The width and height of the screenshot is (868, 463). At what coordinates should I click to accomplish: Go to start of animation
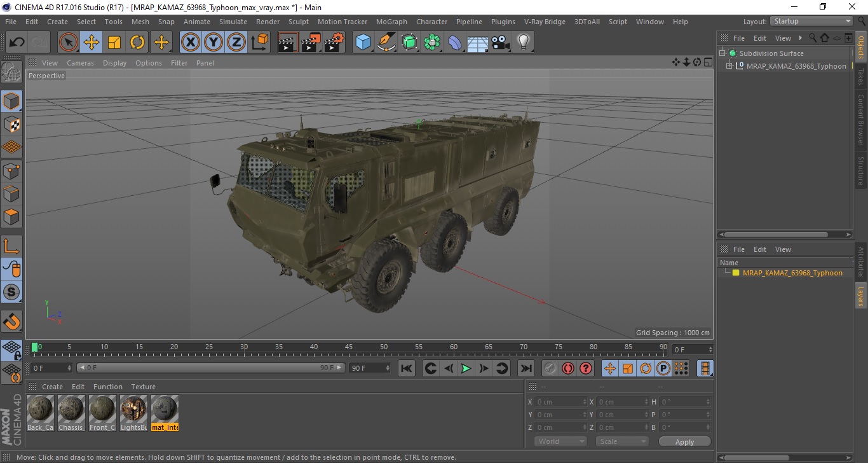[x=407, y=368]
